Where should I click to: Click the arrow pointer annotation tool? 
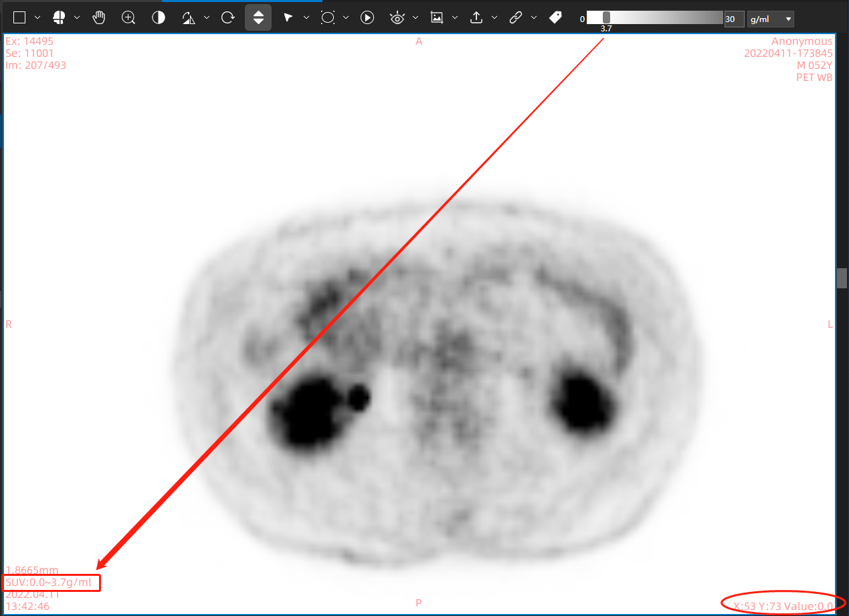(x=288, y=17)
